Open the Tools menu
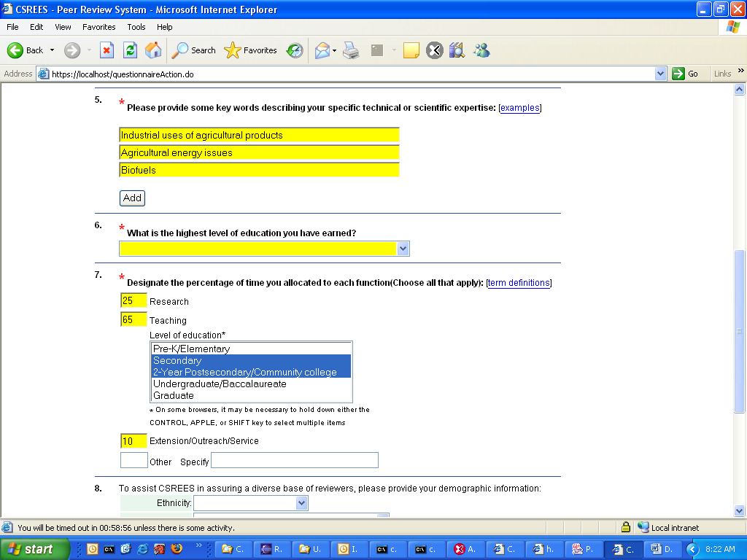Screen dimensions: 747x560 pyautogui.click(x=136, y=27)
